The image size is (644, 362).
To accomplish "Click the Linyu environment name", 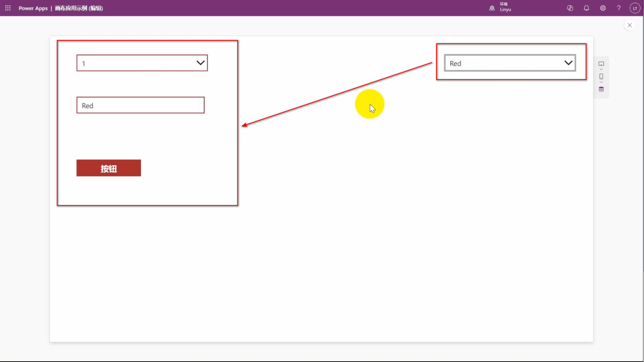I will (x=505, y=10).
